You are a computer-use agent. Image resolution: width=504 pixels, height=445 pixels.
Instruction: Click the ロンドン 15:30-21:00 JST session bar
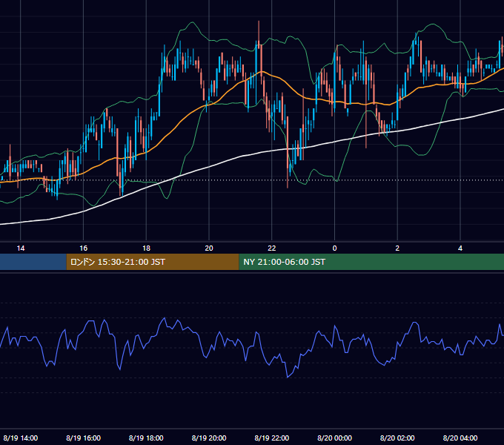click(153, 262)
